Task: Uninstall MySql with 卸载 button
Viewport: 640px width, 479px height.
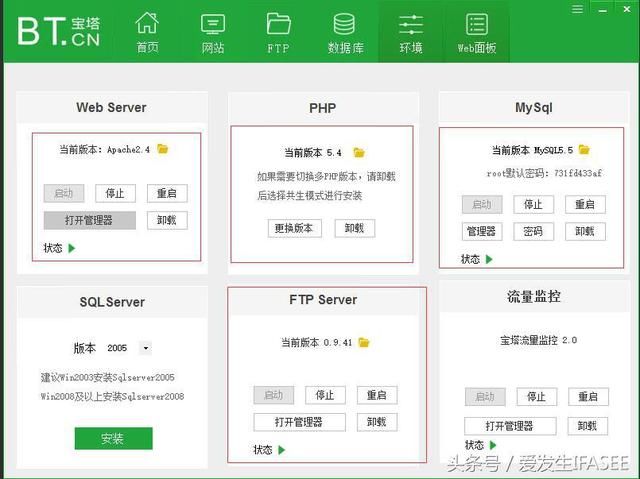Action: pos(585,231)
